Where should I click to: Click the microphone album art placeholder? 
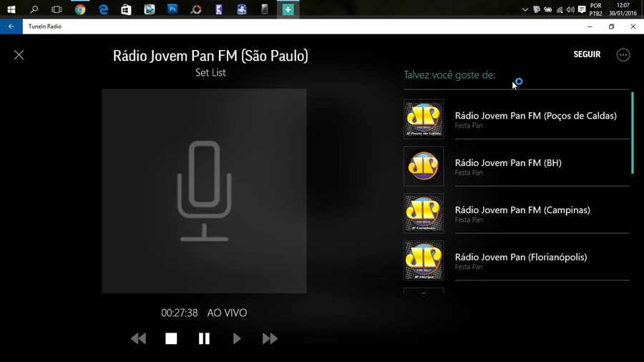point(204,191)
